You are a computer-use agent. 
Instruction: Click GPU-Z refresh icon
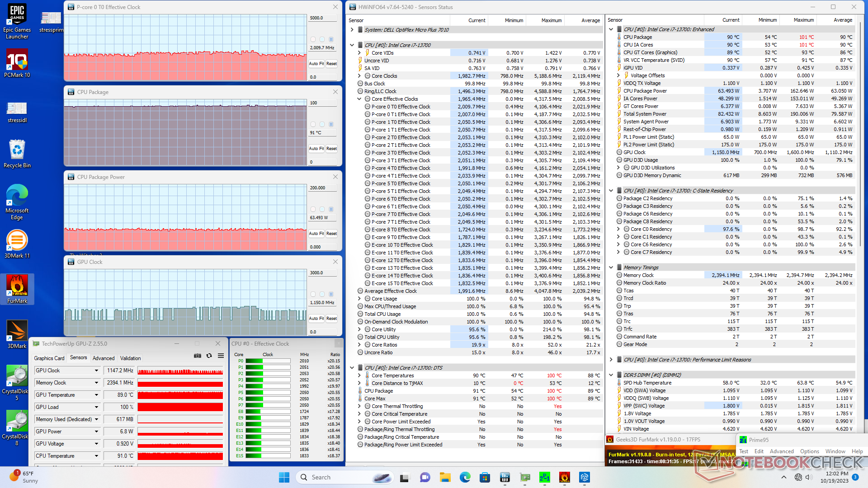[x=209, y=356]
